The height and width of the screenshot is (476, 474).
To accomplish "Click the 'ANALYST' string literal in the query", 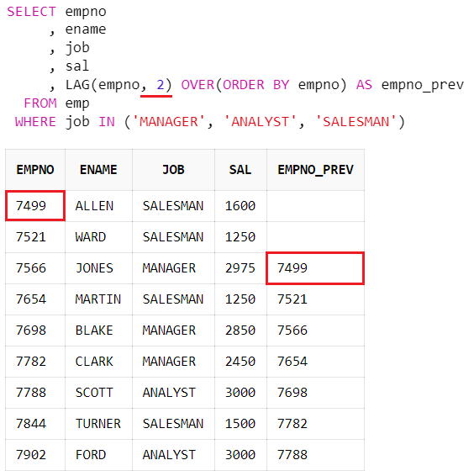I will pyautogui.click(x=260, y=122).
